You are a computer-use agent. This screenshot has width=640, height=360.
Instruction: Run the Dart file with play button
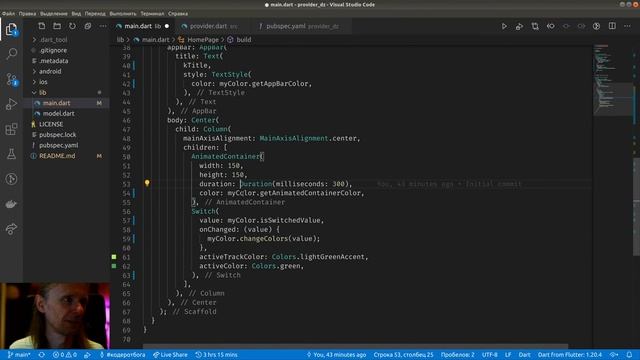(x=504, y=26)
